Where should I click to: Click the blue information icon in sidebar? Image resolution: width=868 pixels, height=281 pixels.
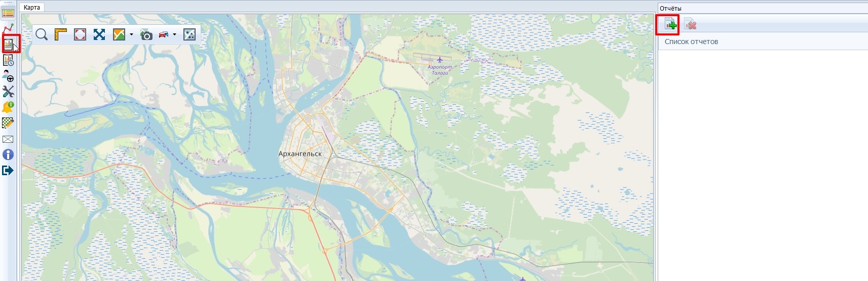8,154
